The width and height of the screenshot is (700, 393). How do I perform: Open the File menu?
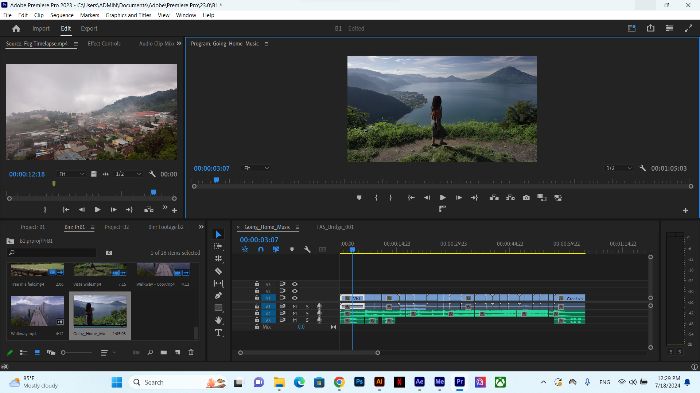[x=8, y=15]
